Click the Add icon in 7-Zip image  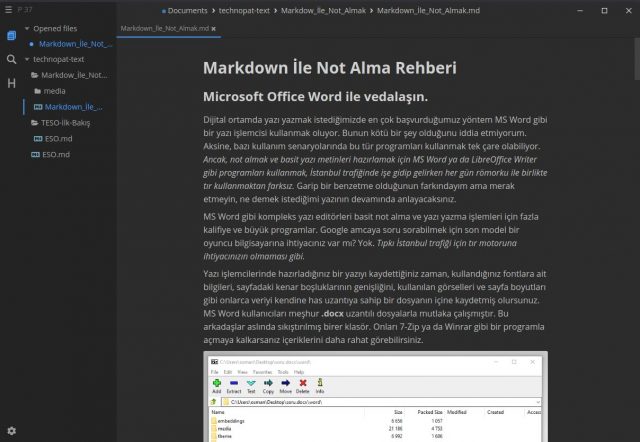pos(217,386)
